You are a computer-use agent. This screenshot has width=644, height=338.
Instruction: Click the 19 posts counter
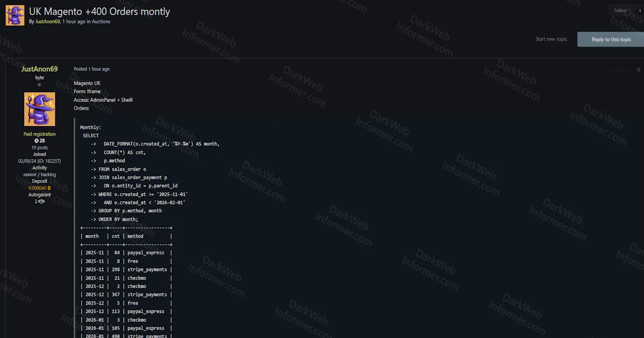(x=39, y=147)
